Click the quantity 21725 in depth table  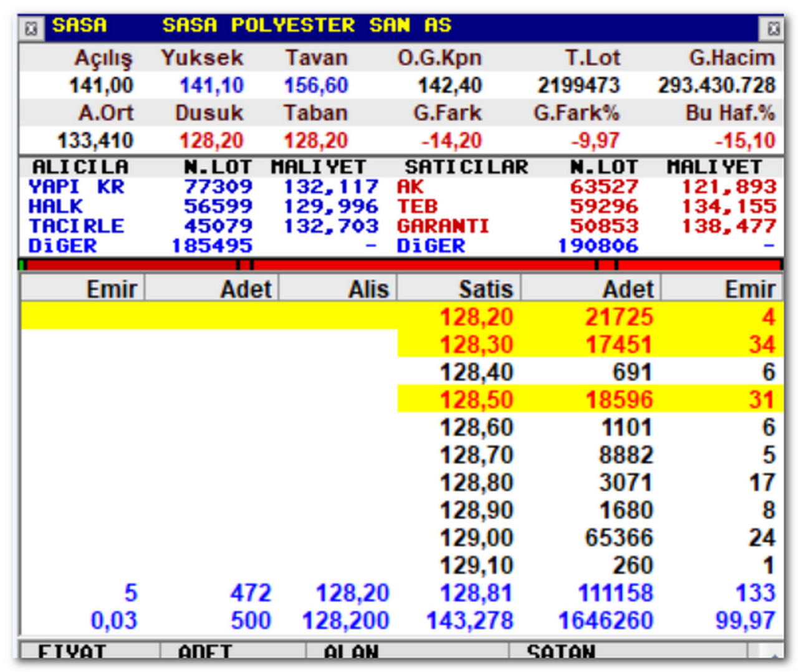(x=619, y=317)
